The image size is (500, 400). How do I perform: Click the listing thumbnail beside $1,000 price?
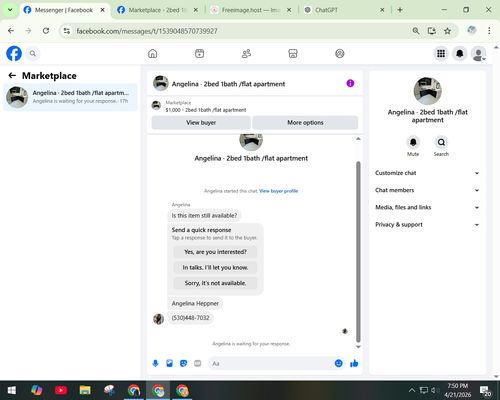[x=156, y=106]
